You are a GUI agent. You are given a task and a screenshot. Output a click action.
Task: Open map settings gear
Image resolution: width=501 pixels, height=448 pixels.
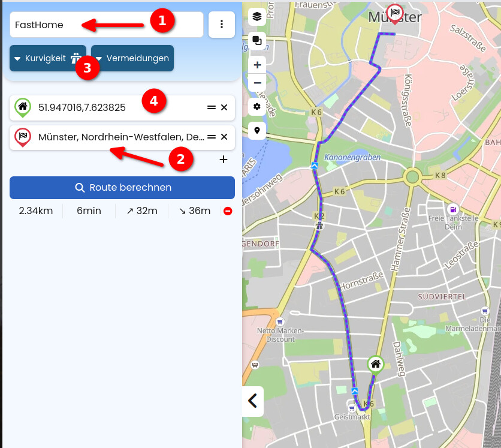click(257, 107)
